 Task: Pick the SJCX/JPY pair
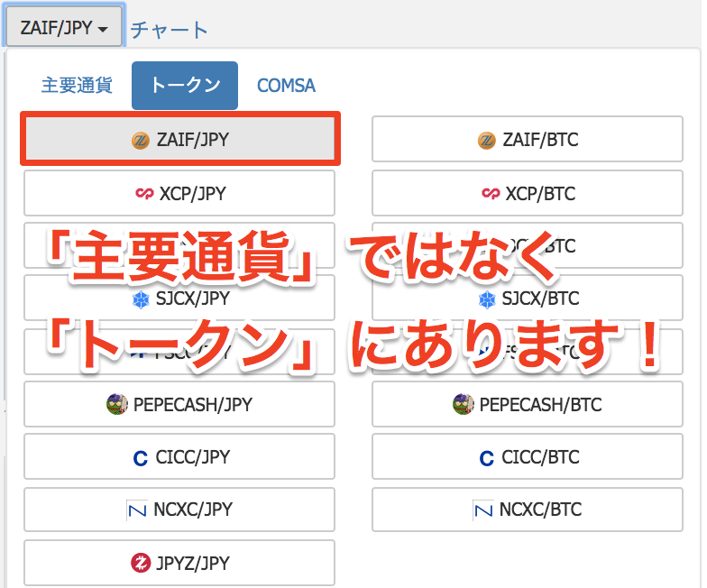179,298
